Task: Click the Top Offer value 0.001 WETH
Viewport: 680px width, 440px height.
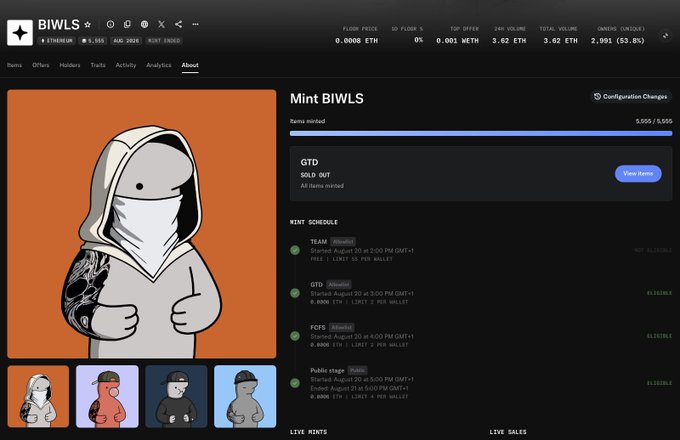Action: tap(458, 41)
